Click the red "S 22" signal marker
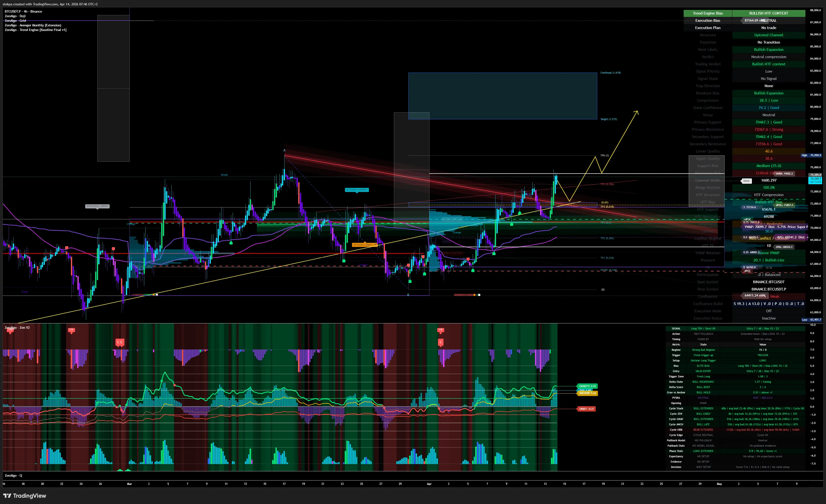826x504 pixels. (x=71, y=330)
